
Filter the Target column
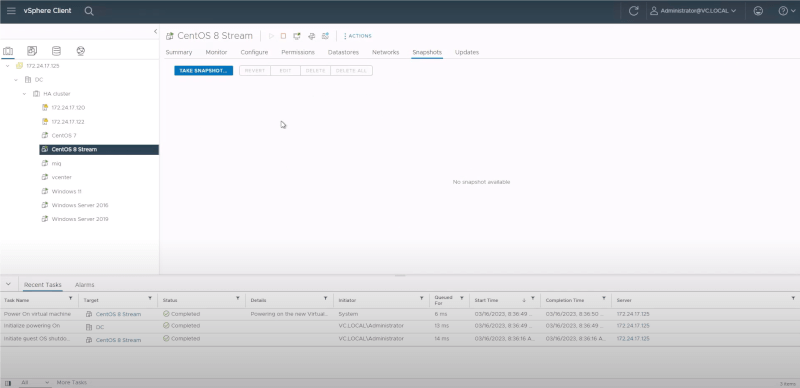coord(150,298)
